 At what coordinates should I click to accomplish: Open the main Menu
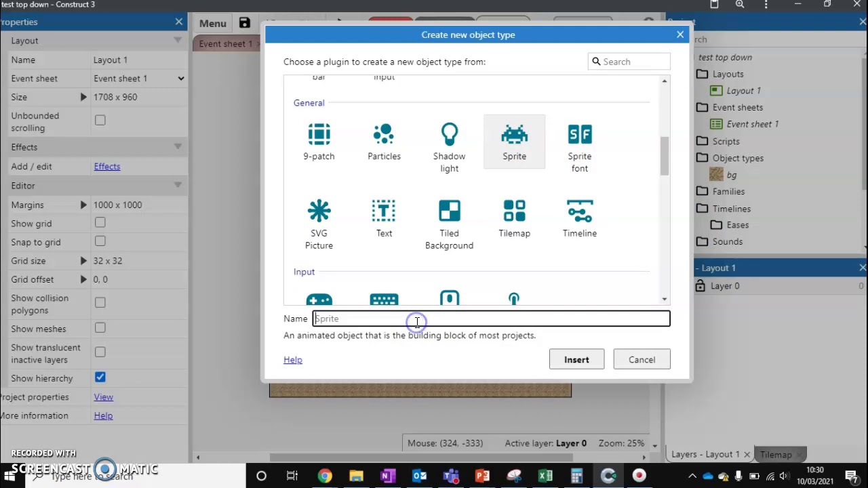pos(213,23)
